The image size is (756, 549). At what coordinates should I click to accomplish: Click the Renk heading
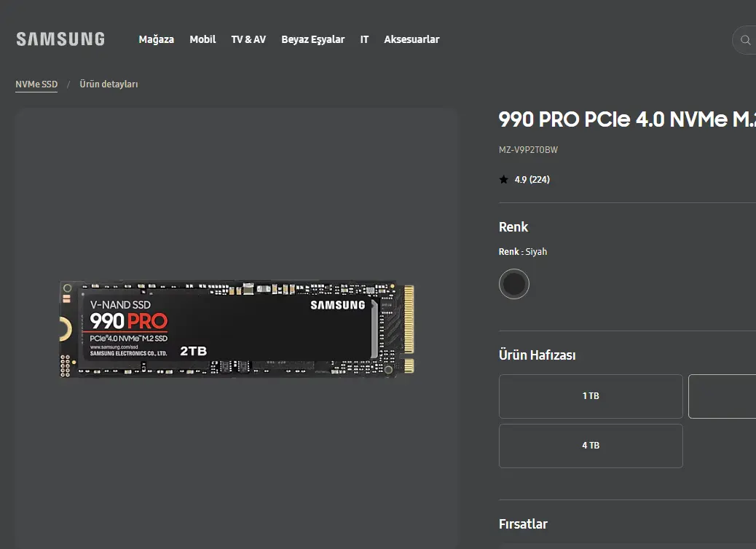(x=513, y=227)
